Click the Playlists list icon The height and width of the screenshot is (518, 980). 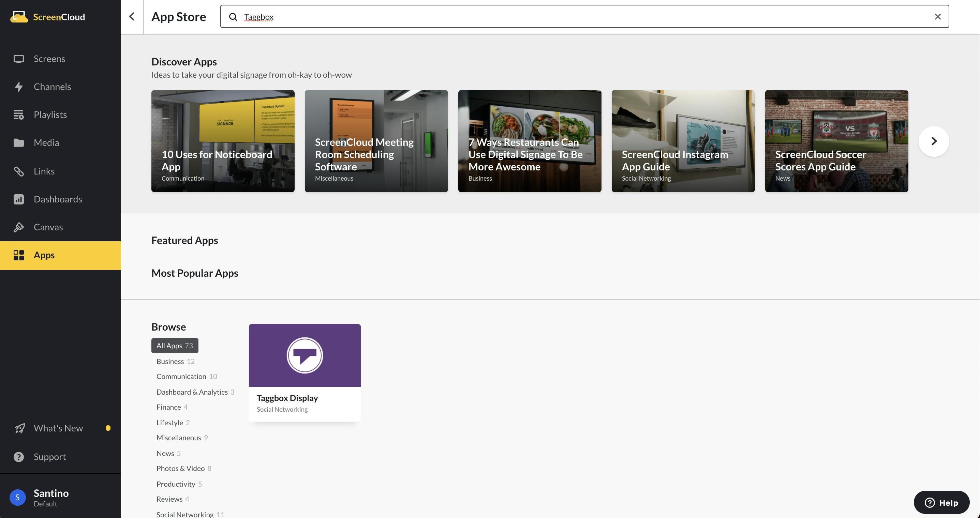(19, 115)
